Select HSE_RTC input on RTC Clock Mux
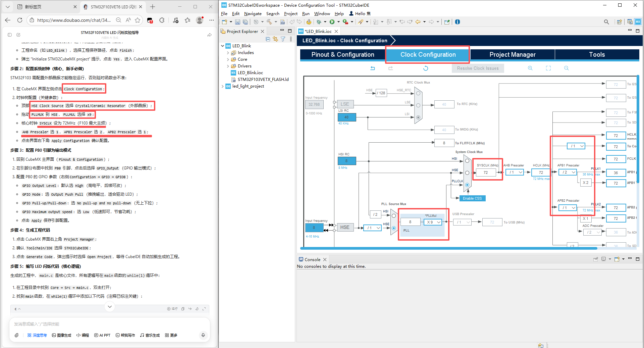The width and height of the screenshot is (644, 348). 418,93
